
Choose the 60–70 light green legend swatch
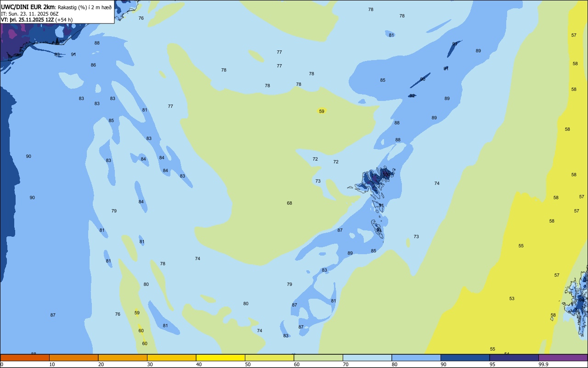(318, 357)
